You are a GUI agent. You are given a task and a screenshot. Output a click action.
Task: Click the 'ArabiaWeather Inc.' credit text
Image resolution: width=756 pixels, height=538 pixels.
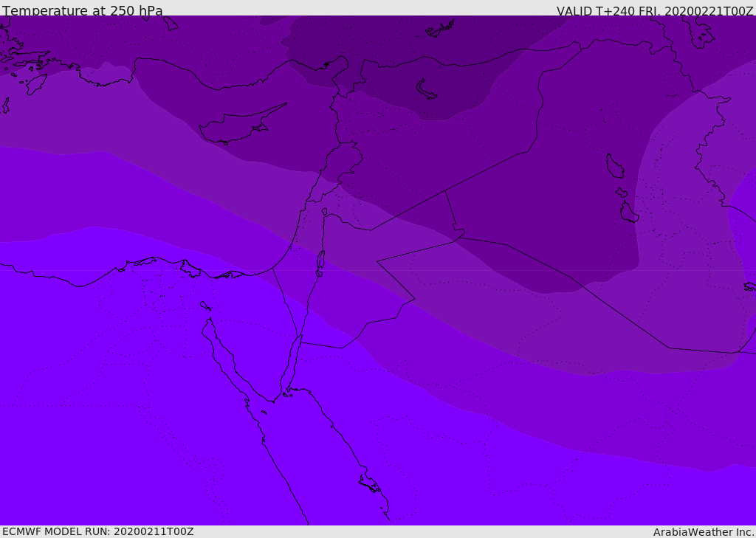coord(704,532)
